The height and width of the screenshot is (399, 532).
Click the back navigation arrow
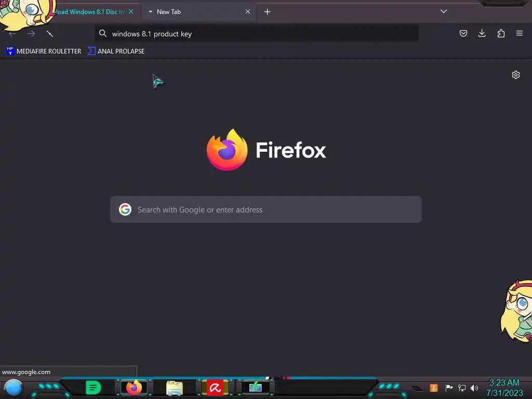(12, 34)
